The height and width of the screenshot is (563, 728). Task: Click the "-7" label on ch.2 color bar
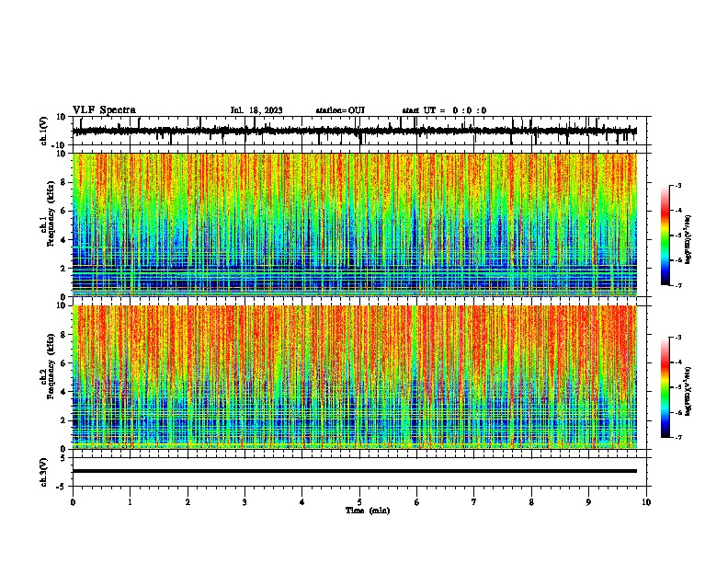[677, 438]
